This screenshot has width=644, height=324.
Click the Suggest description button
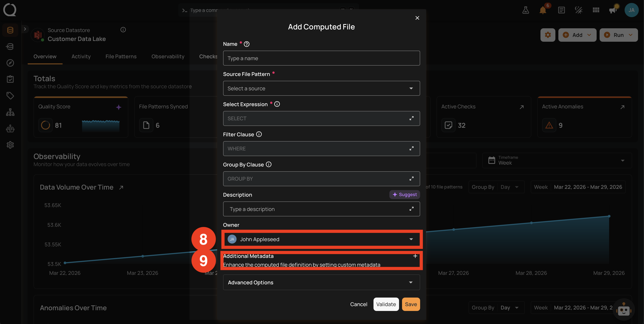pyautogui.click(x=404, y=194)
